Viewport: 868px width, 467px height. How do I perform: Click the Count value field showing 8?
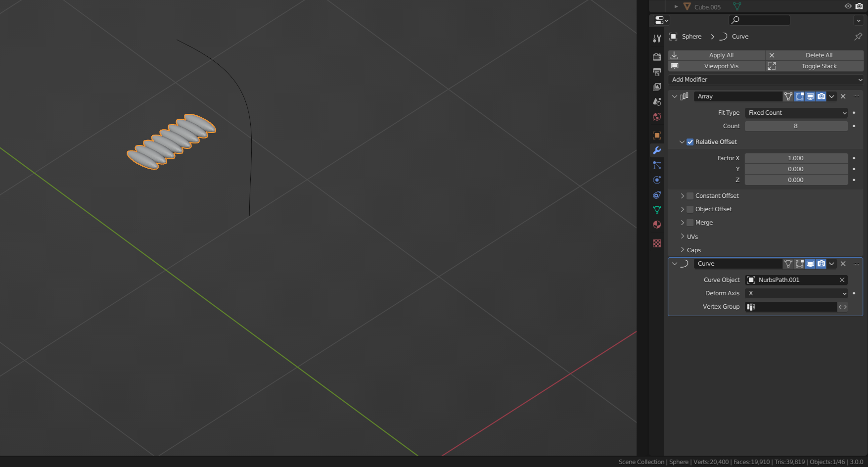click(x=796, y=126)
